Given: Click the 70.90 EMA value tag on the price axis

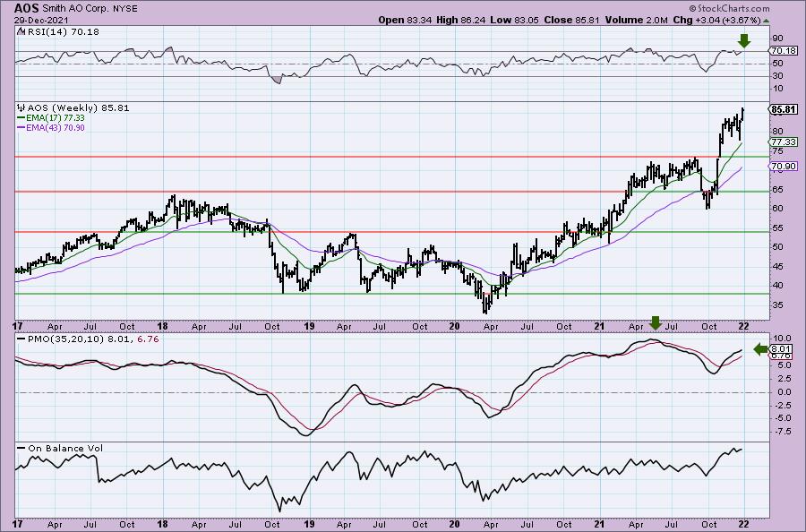Looking at the screenshot, I should click(x=784, y=166).
